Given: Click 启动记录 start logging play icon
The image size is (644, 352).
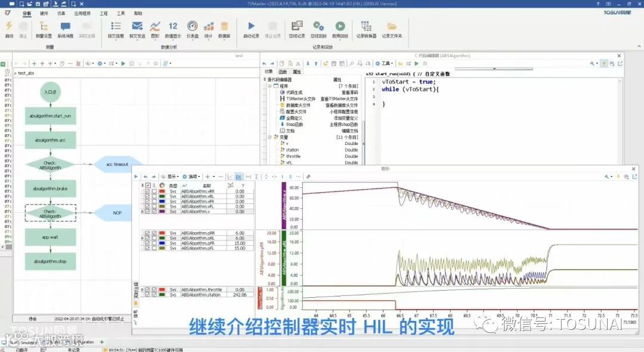Looking at the screenshot, I should (x=251, y=27).
